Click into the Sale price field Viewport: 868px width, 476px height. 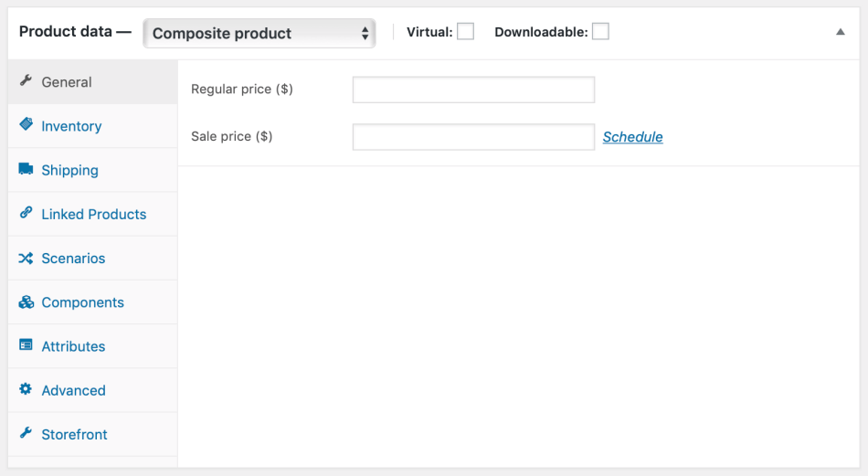[473, 137]
